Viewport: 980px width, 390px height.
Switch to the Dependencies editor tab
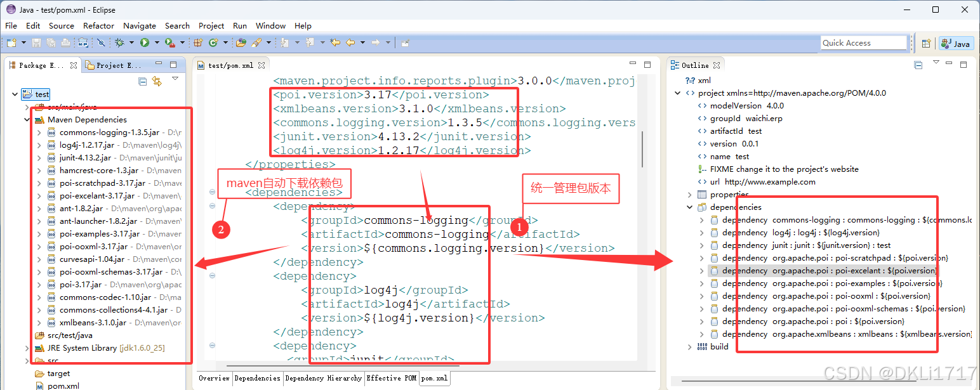pos(257,378)
